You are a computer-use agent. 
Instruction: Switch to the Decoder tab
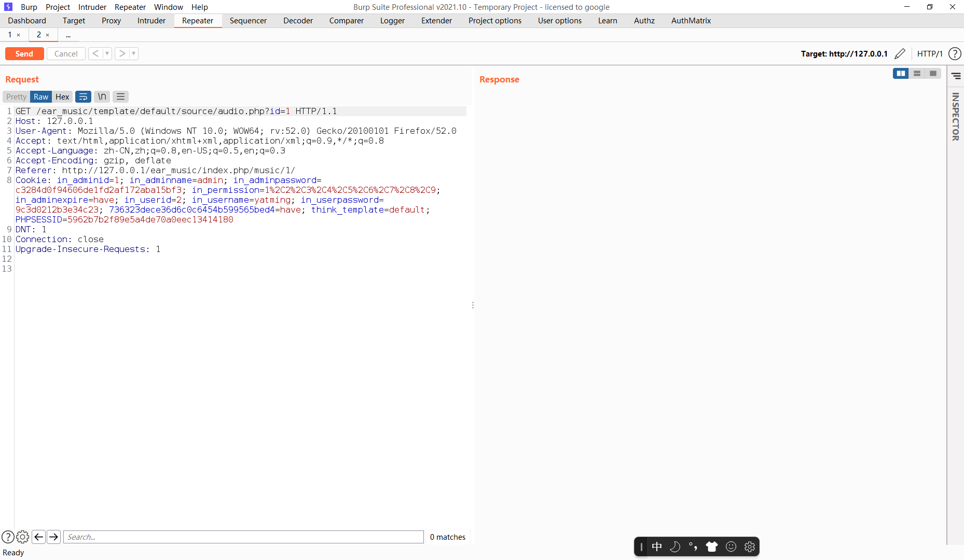tap(298, 21)
